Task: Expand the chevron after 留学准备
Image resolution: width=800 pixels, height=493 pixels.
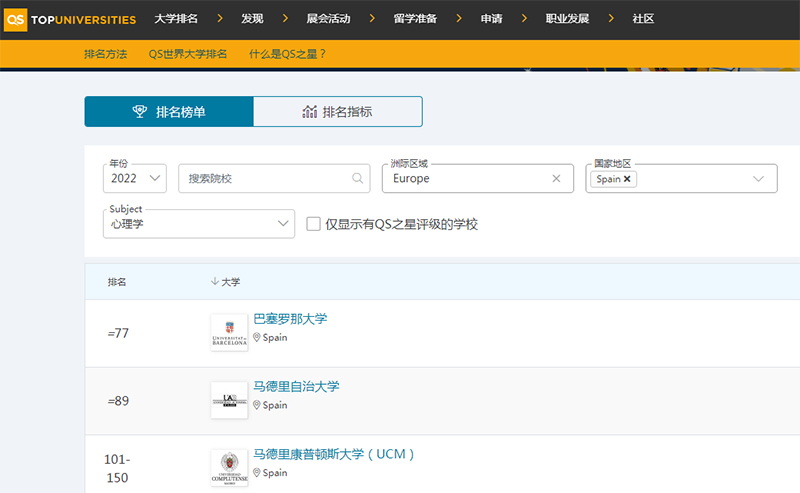Action: tap(459, 18)
